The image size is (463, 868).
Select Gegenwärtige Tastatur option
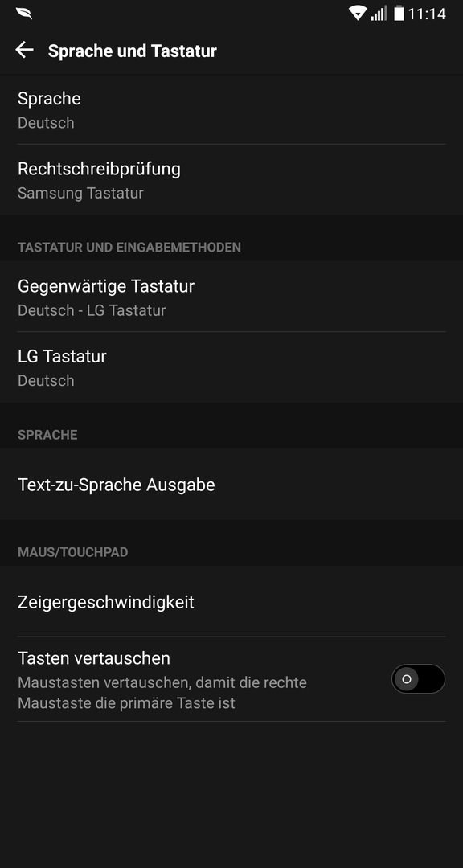[x=231, y=297]
